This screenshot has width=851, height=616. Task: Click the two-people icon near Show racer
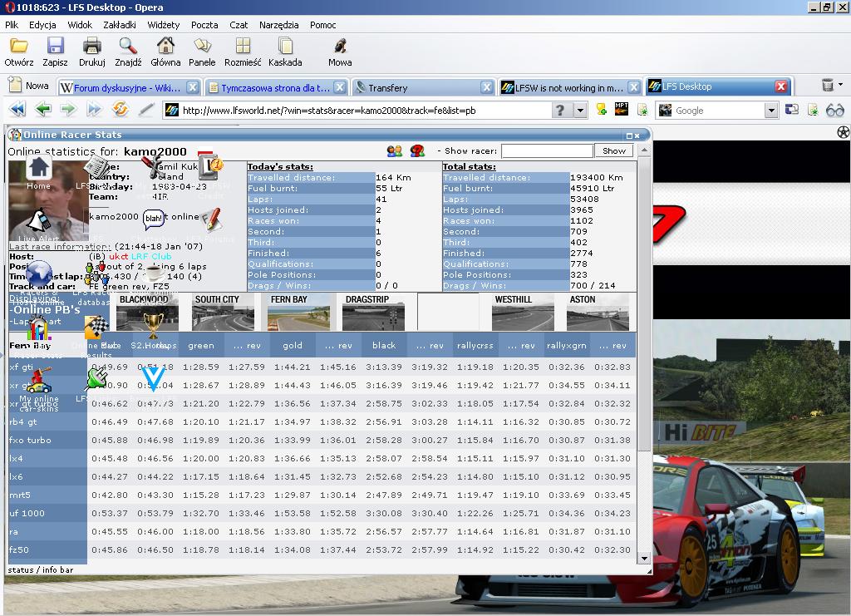pos(395,150)
